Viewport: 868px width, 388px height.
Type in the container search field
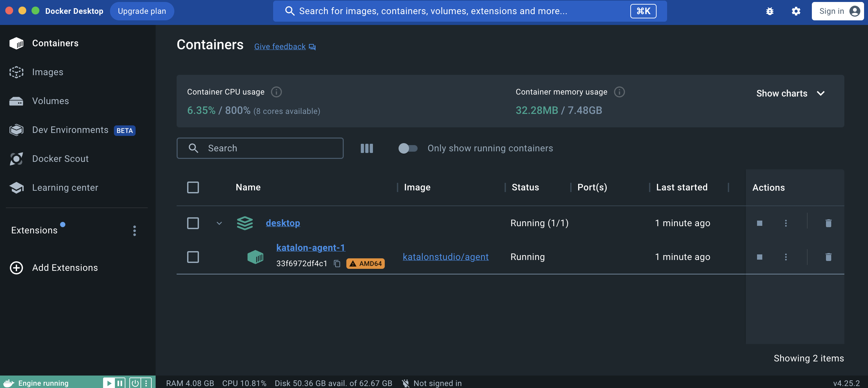coord(266,148)
